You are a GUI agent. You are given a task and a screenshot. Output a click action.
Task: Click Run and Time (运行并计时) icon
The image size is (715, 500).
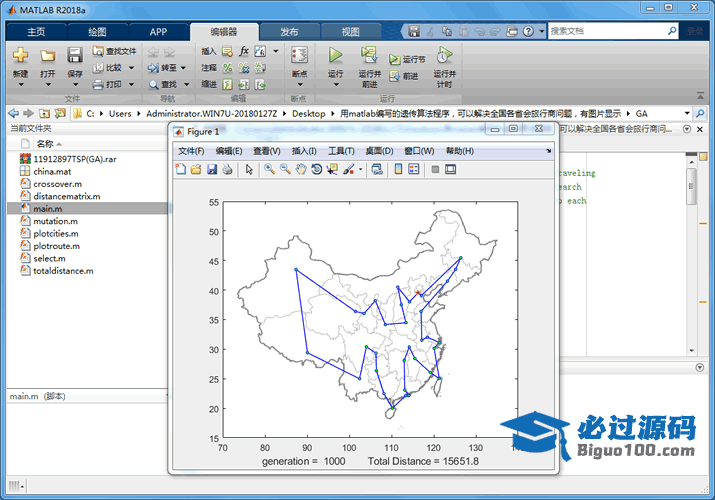[445, 55]
